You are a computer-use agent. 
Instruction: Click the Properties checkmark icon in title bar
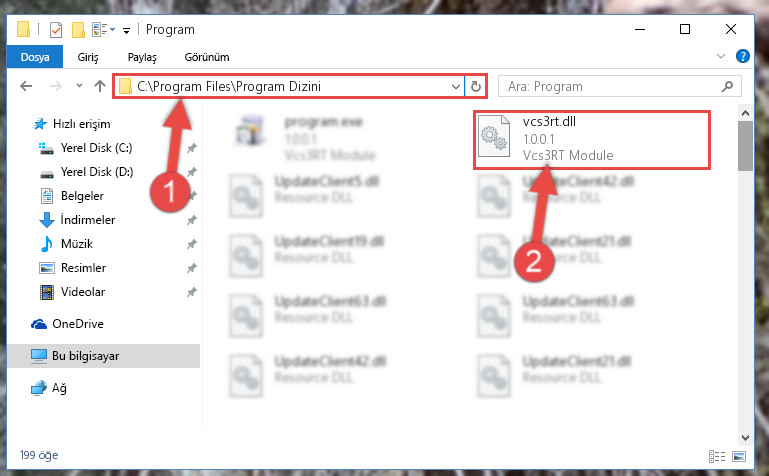pos(56,30)
